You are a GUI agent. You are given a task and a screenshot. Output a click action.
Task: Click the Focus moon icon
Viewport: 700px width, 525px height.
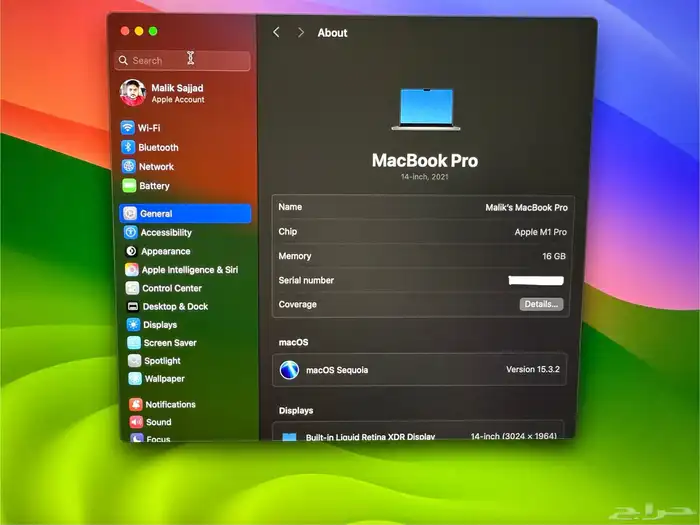pos(137,438)
